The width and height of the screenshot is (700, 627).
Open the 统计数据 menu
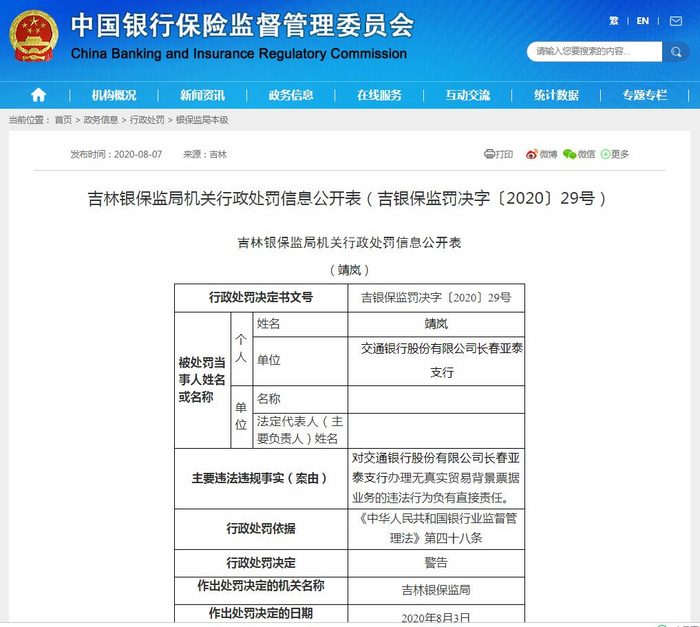(x=556, y=95)
